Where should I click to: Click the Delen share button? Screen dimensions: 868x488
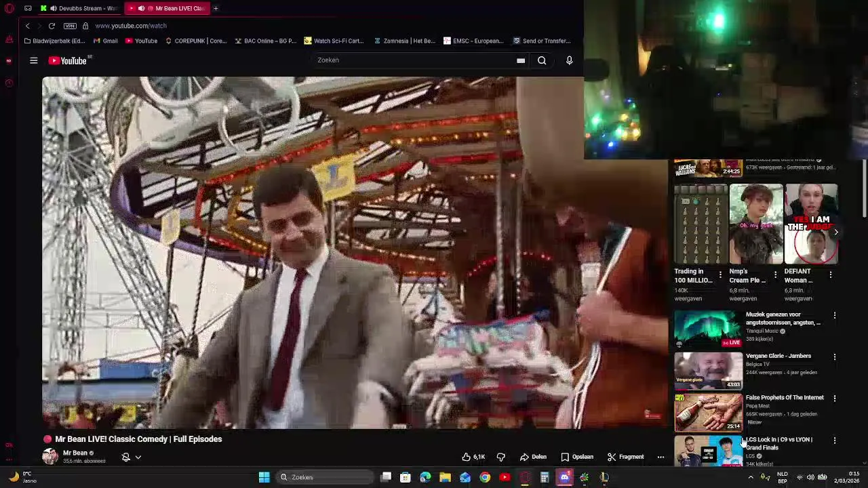(x=533, y=457)
